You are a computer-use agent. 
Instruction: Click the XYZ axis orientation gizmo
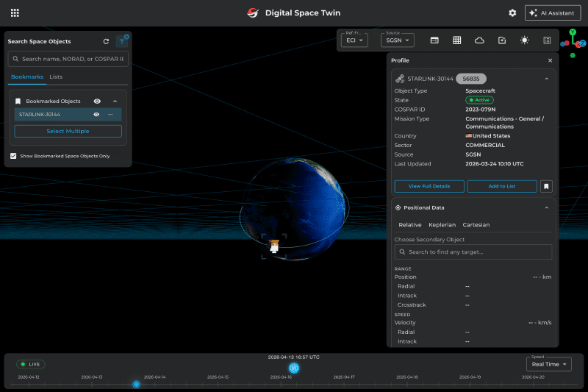573,43
